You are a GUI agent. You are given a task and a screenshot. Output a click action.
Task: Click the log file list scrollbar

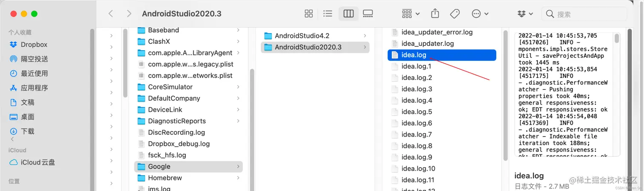coord(506,94)
